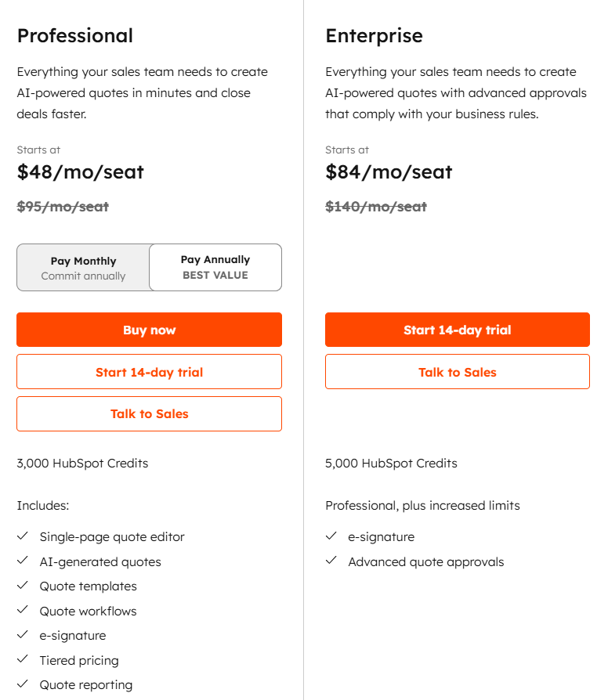
Task: Click checkmark beside Quote reporting
Action: [x=23, y=684]
